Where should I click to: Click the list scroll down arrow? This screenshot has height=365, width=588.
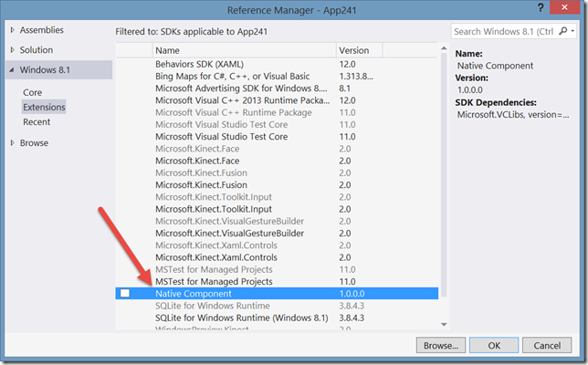(x=444, y=325)
